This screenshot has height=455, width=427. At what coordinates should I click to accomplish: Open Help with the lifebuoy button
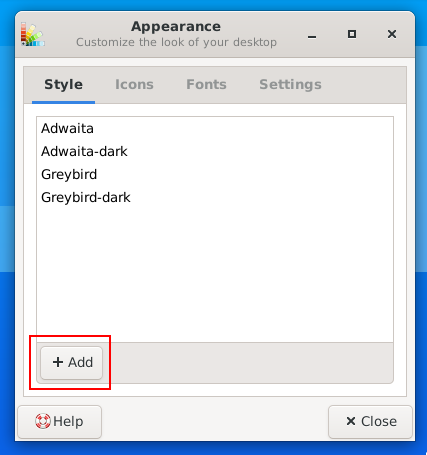[59, 421]
